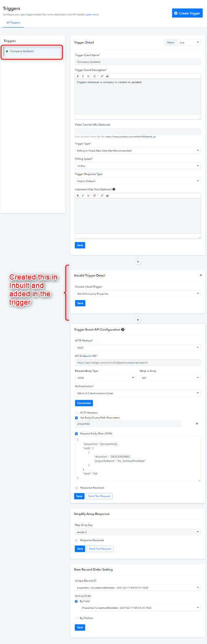Open the Status Live dropdown
Image resolution: width=207 pixels, height=644 pixels.
tap(189, 42)
